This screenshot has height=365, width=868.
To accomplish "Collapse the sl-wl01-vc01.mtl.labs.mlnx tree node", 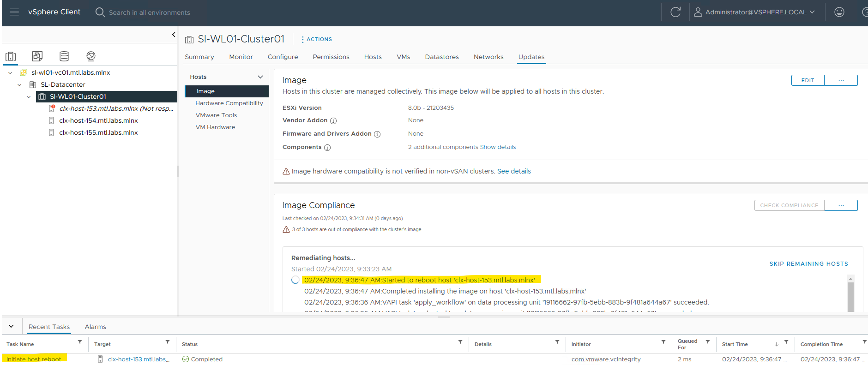I will click(x=10, y=72).
